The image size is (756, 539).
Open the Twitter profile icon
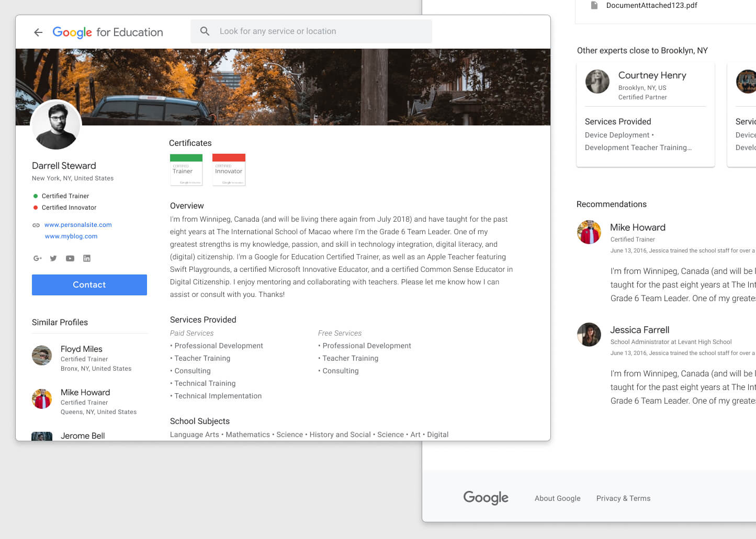click(53, 258)
